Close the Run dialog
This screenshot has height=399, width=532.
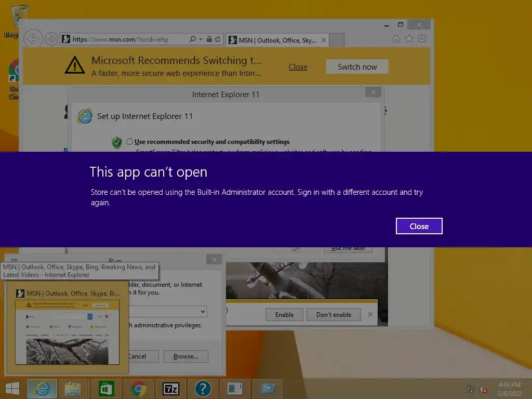[x=215, y=259]
